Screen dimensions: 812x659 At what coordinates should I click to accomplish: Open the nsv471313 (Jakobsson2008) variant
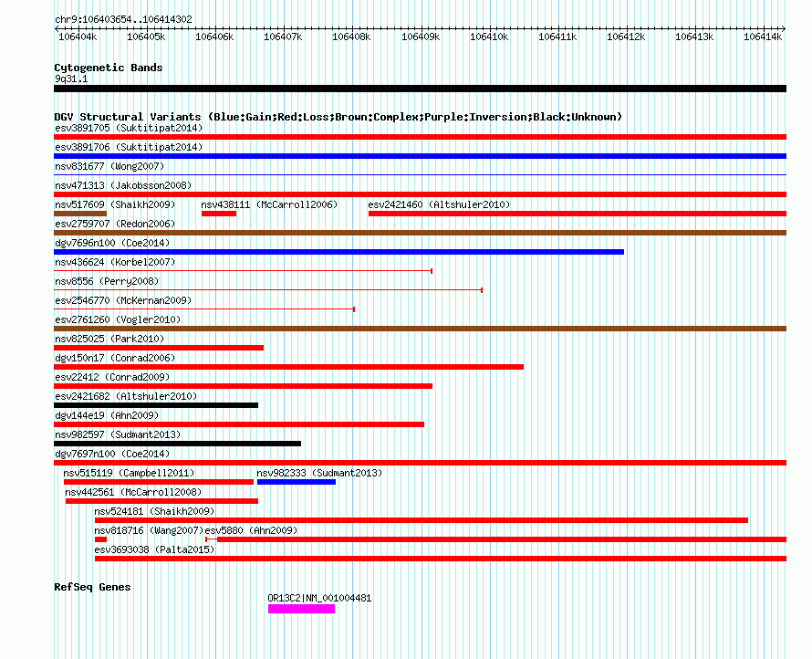coord(123,185)
